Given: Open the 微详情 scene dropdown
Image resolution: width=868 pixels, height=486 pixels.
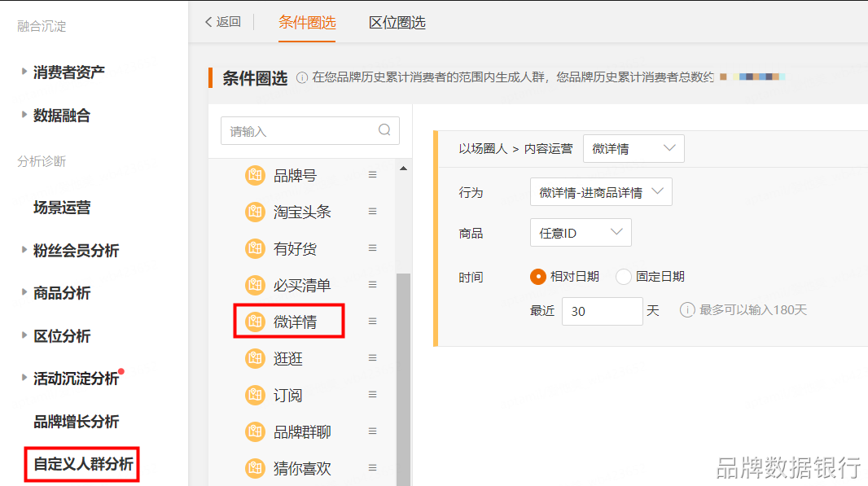Looking at the screenshot, I should [633, 148].
